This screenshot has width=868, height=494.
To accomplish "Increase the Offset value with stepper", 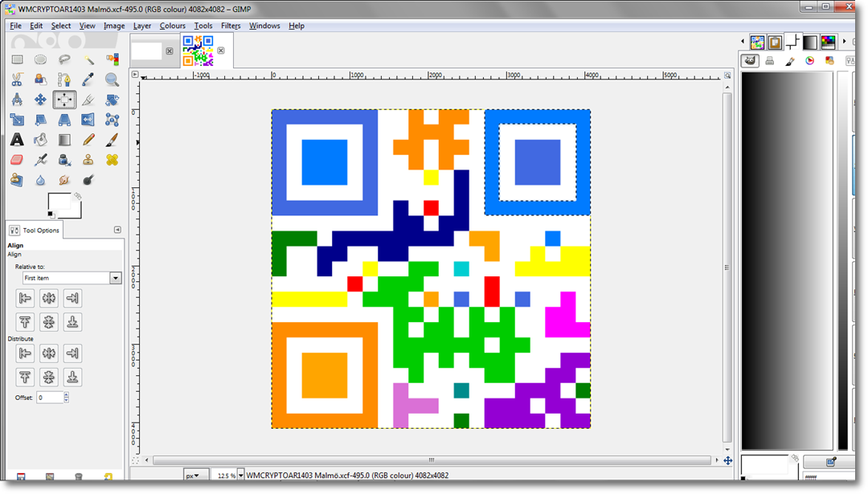I will click(67, 394).
